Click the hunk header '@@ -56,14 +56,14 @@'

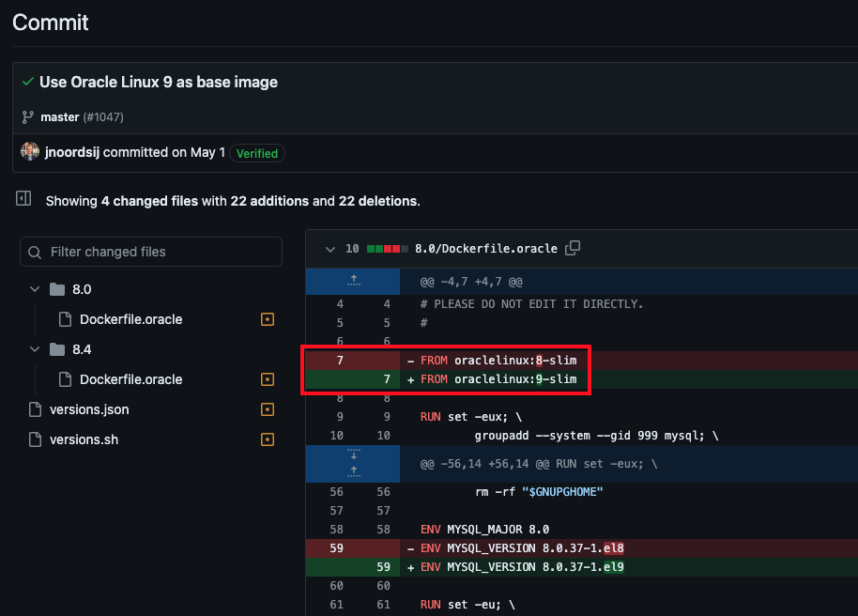[x=539, y=464]
